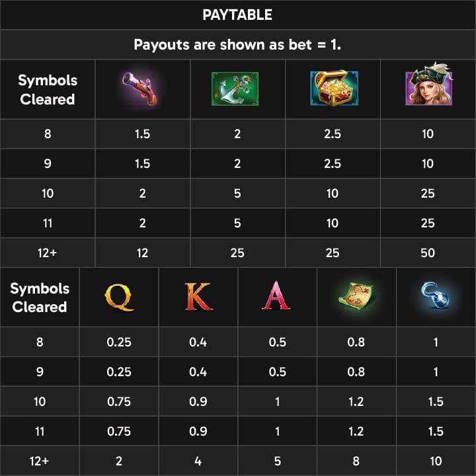Select the A payout of 0.5 for 8 symbols

click(277, 342)
